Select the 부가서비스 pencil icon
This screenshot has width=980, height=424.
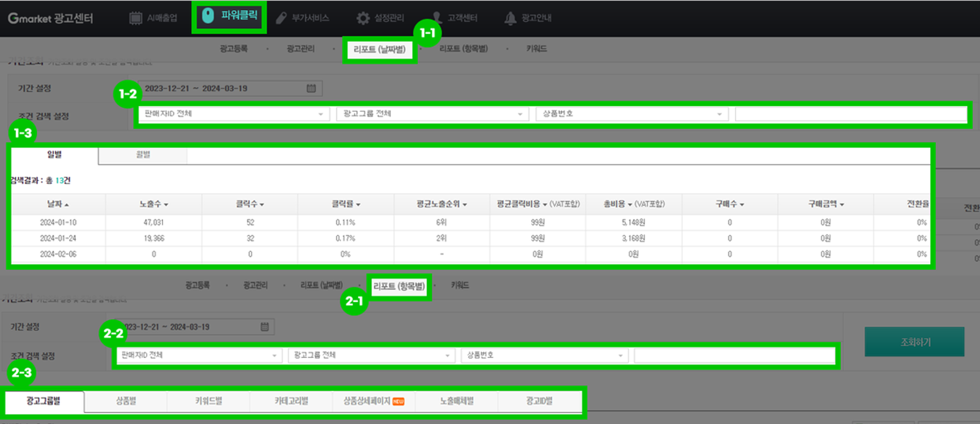coord(282,18)
